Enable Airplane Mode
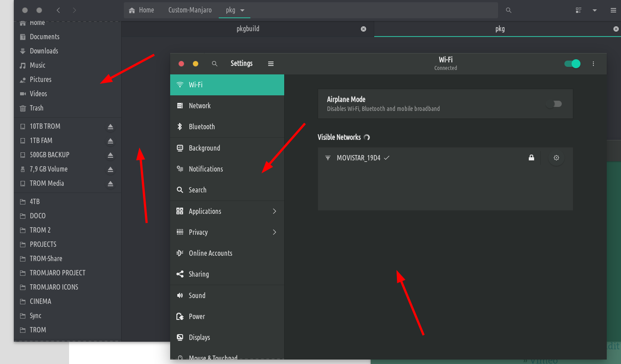Image resolution: width=621 pixels, height=364 pixels. 554,103
